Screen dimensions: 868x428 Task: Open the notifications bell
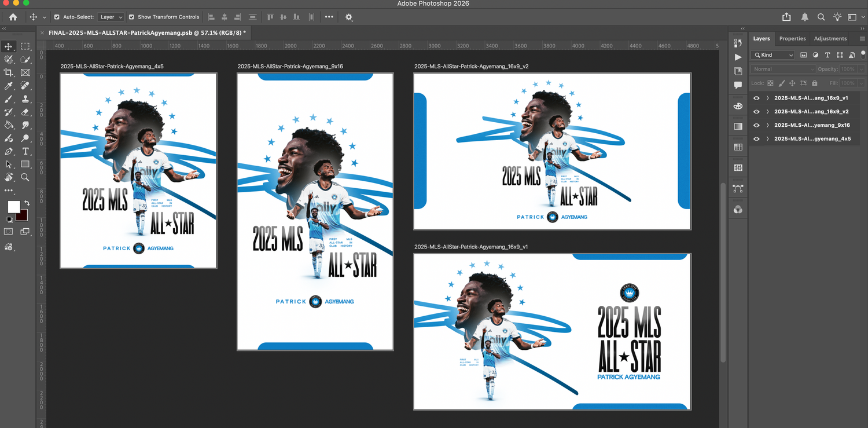[x=805, y=17]
